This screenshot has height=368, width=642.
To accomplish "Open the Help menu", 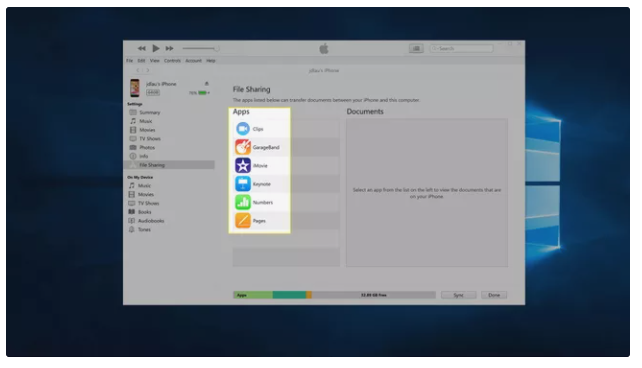I will (x=210, y=61).
